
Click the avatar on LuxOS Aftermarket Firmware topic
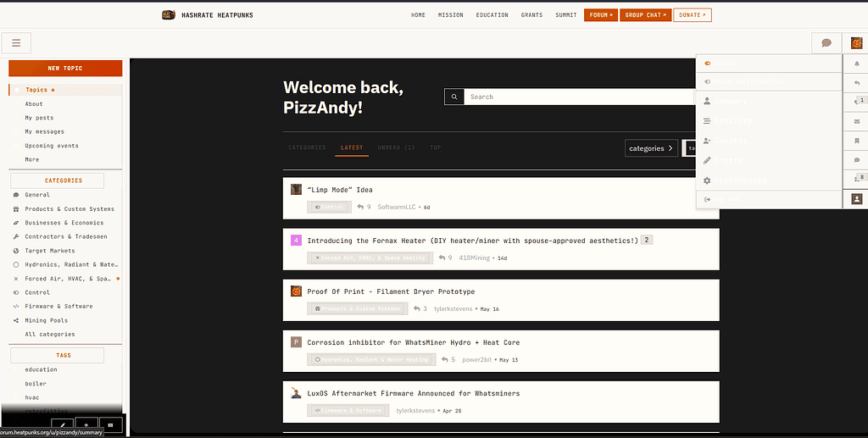[296, 392]
